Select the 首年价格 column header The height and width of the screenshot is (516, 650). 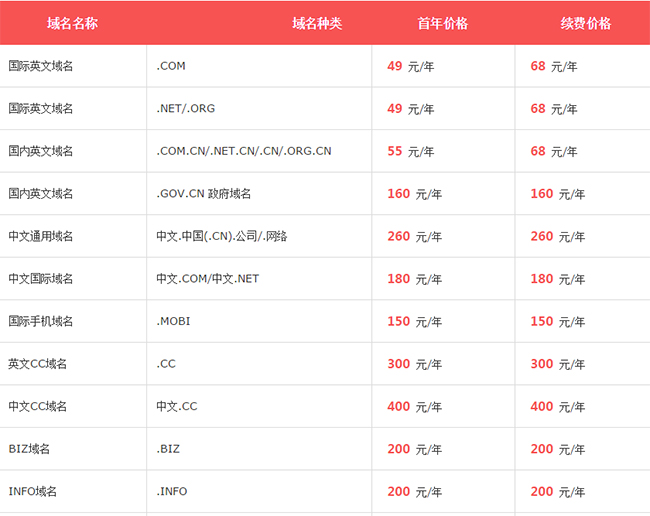[x=443, y=23]
